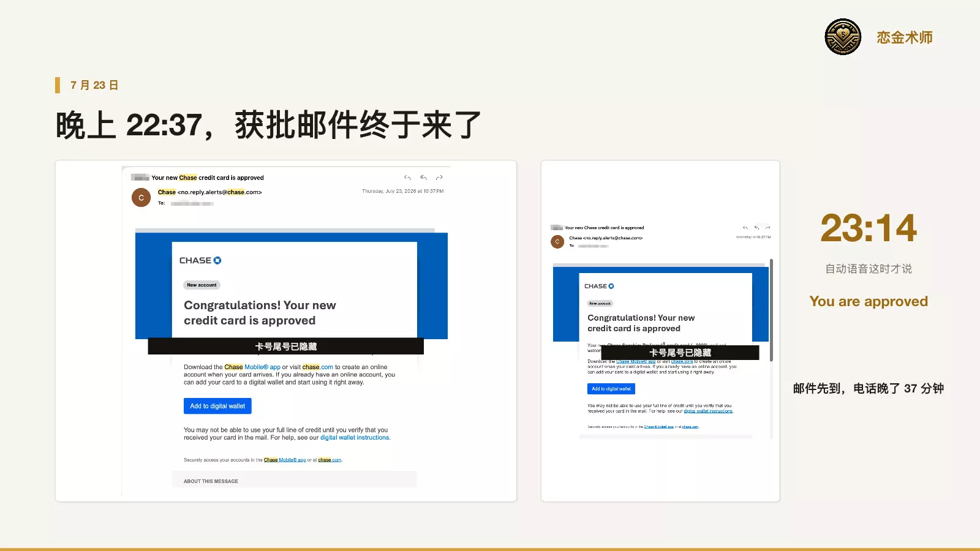Click the '邮件先到，电话晚了 37 分钟' text

pyautogui.click(x=869, y=389)
